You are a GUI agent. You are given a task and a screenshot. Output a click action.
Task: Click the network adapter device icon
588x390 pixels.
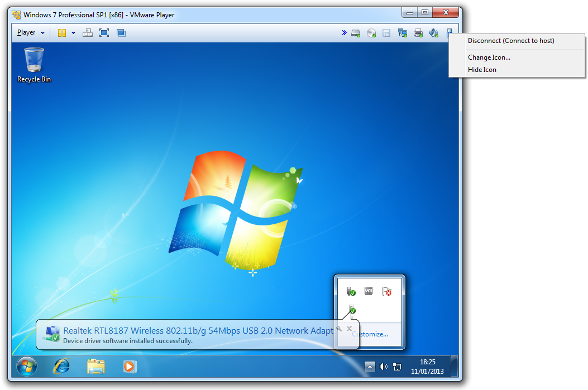[402, 33]
